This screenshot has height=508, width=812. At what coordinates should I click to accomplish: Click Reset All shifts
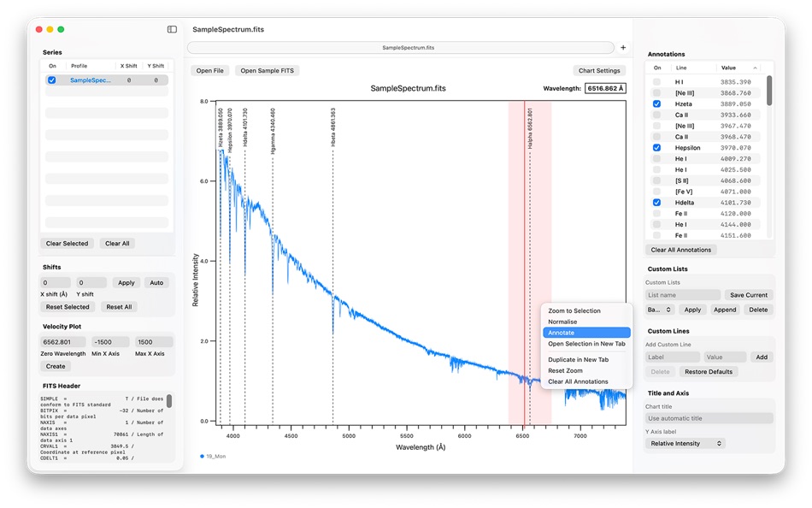pyautogui.click(x=119, y=307)
